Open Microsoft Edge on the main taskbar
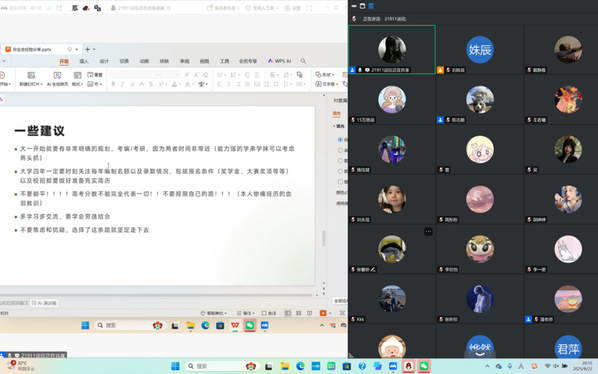This screenshot has height=374, width=598. pyautogui.click(x=300, y=366)
